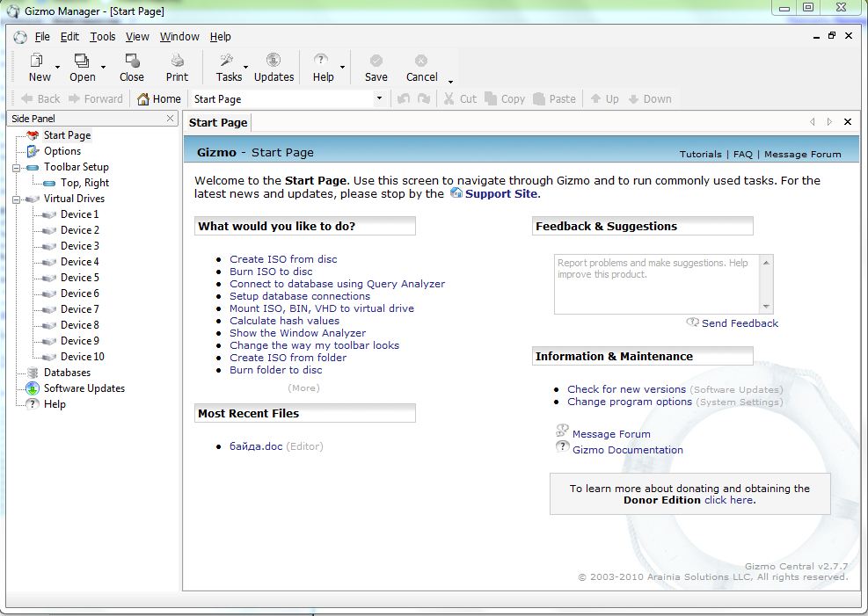Select Help item in side panel
868x616 pixels.
coord(55,404)
